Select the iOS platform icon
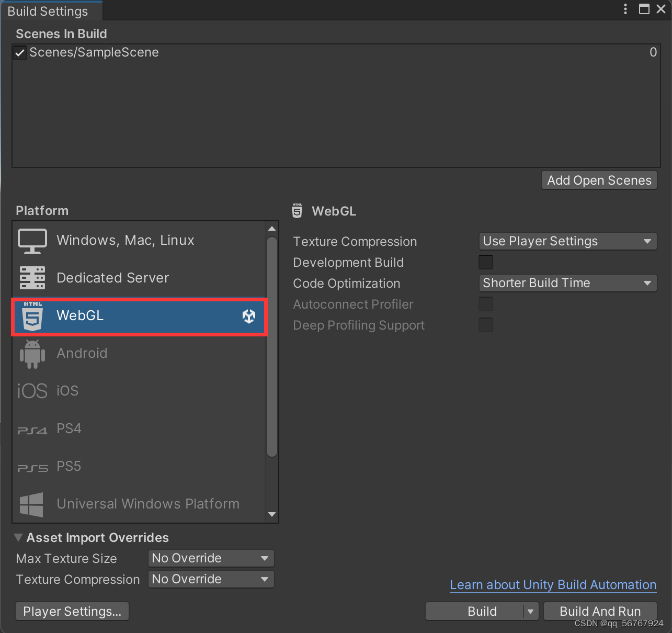672x633 pixels. pos(32,391)
